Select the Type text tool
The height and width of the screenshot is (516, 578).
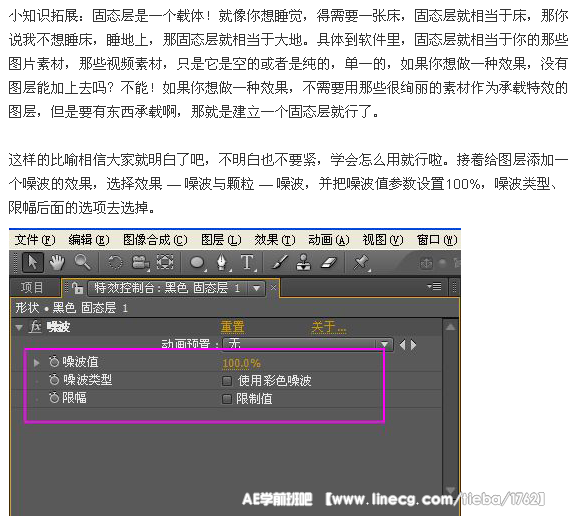(x=247, y=263)
